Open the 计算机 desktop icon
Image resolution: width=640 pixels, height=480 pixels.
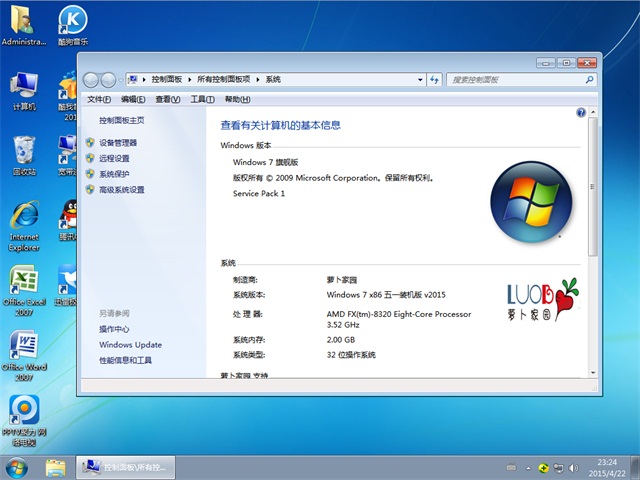(24, 91)
